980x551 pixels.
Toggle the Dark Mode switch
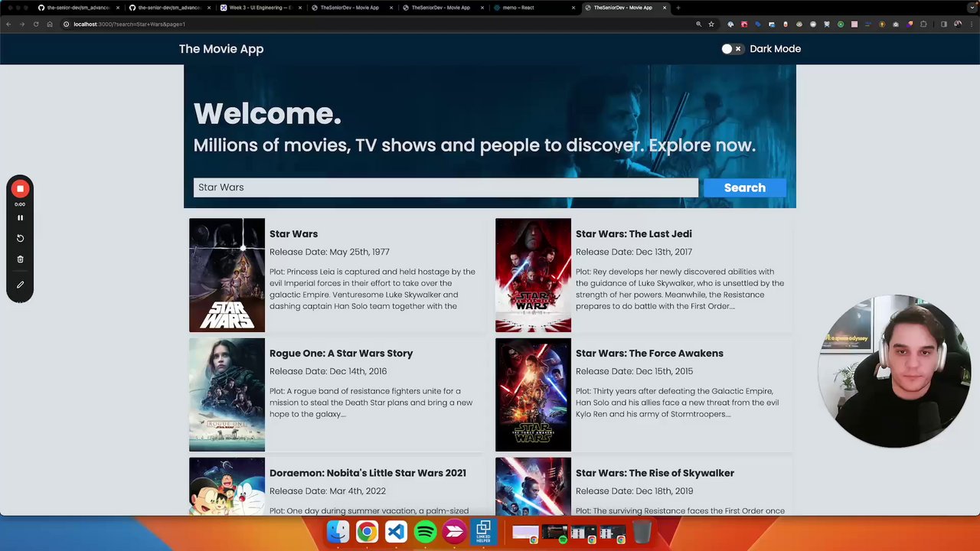pos(732,49)
